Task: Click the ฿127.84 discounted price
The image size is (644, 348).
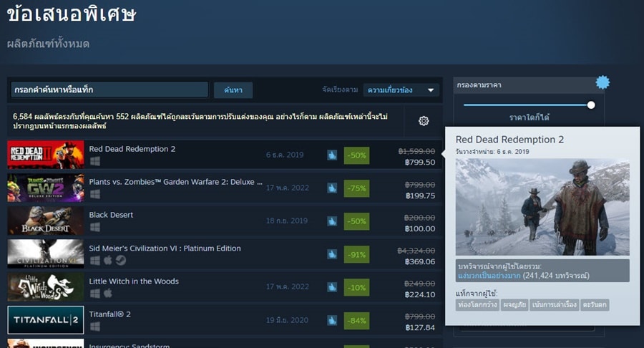Action: click(x=420, y=328)
